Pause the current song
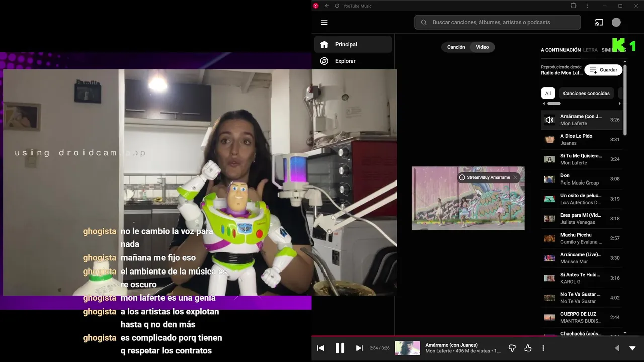 [x=340, y=348]
